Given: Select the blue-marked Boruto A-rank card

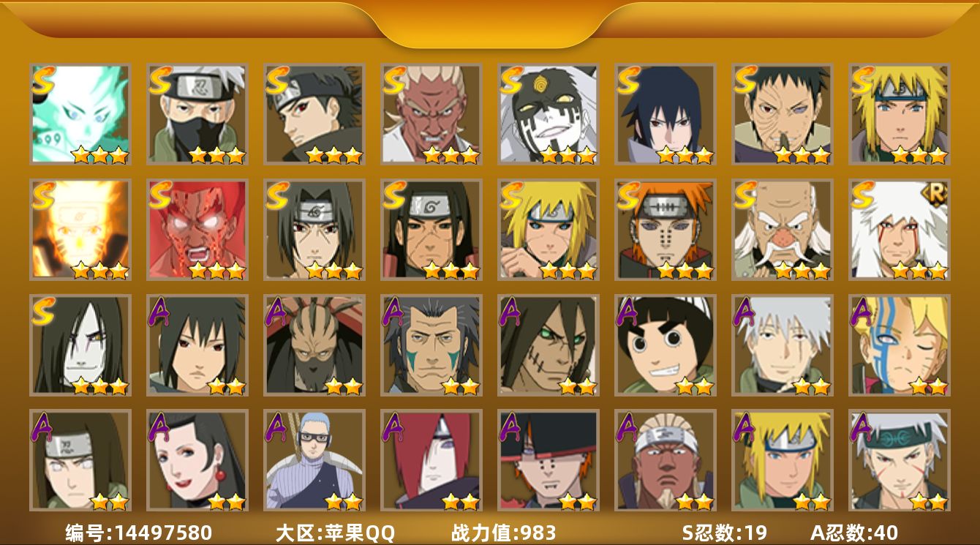Looking at the screenshot, I should coord(899,345).
